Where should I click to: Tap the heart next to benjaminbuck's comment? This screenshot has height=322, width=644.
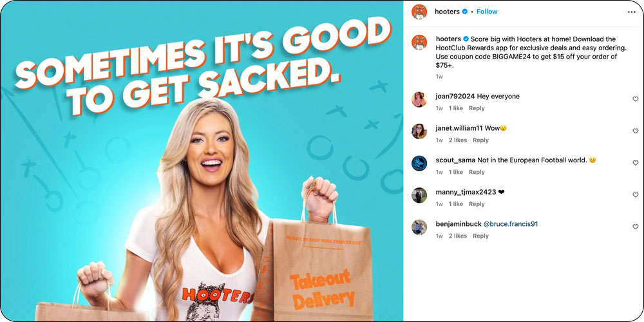coord(636,227)
